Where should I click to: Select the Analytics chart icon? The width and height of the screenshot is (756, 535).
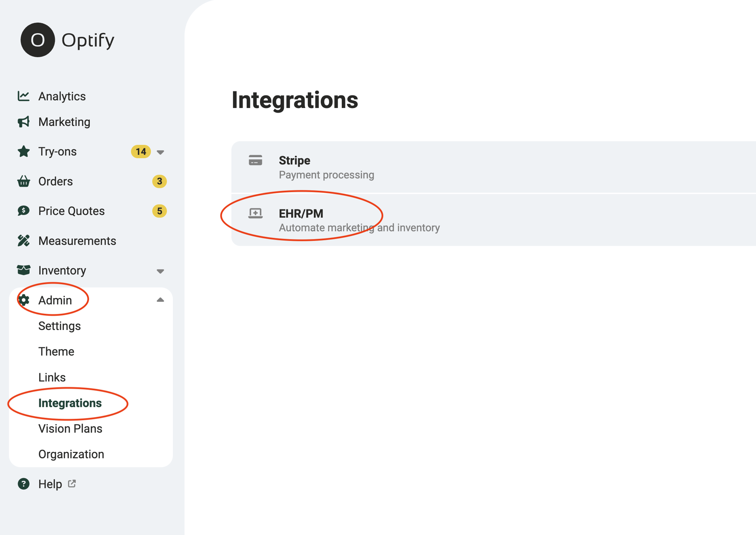[x=23, y=96]
